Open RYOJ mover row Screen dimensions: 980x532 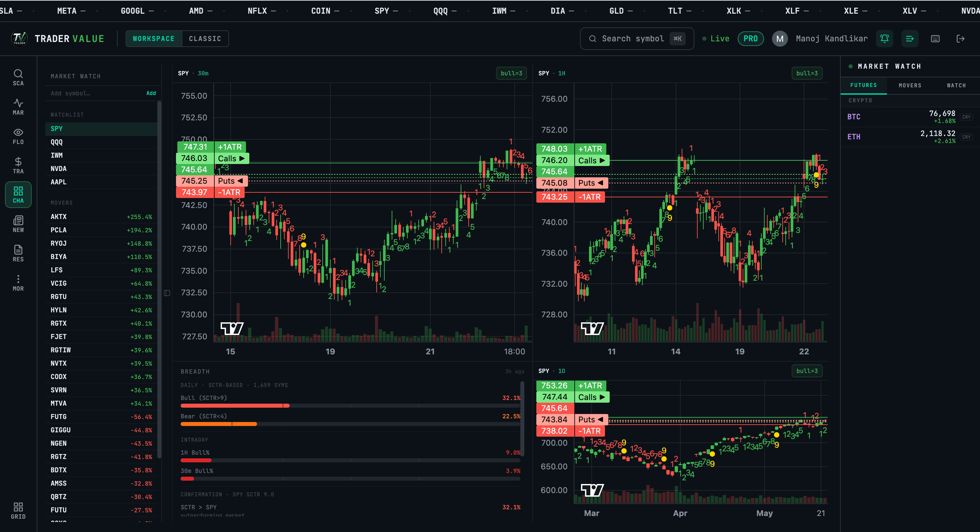click(101, 243)
